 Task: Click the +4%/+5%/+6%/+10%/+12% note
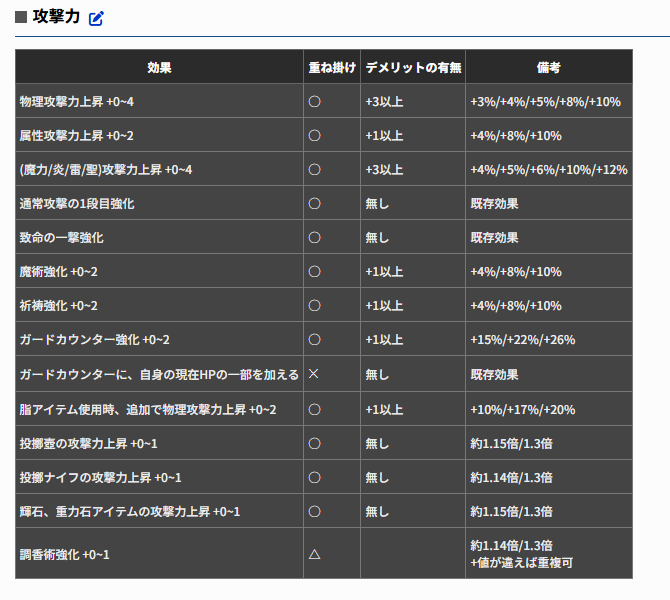[549, 170]
